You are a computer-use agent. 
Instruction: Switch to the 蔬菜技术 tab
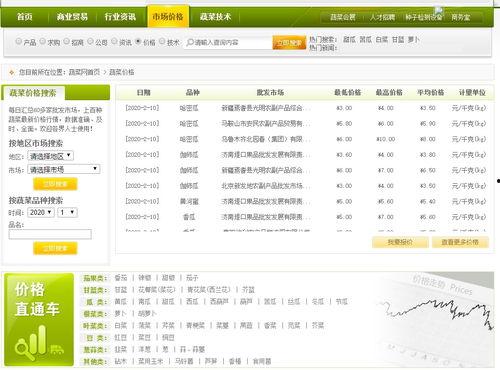[215, 17]
